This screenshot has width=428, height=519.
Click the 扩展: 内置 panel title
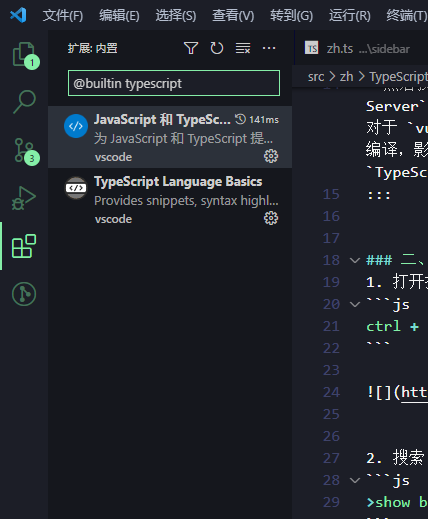pyautogui.click(x=92, y=48)
